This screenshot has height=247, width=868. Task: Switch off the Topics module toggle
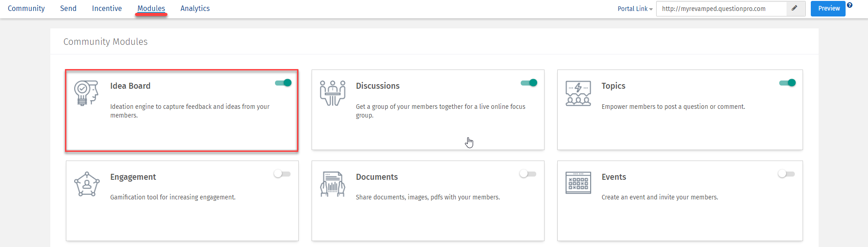pos(787,83)
